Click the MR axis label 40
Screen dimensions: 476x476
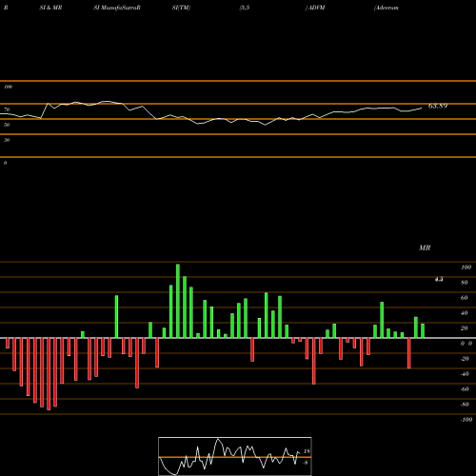[465, 313]
